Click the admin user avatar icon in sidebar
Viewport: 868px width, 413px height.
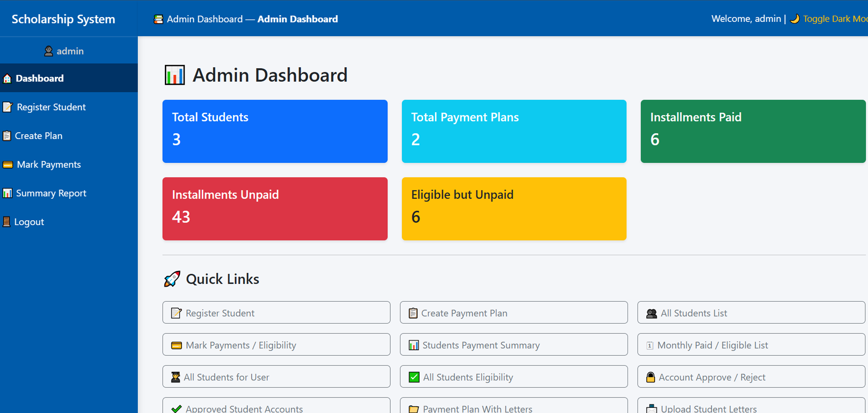tap(49, 51)
